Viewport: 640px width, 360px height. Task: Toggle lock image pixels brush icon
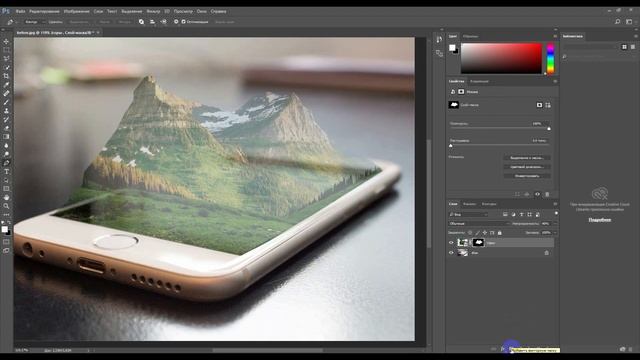(477, 233)
